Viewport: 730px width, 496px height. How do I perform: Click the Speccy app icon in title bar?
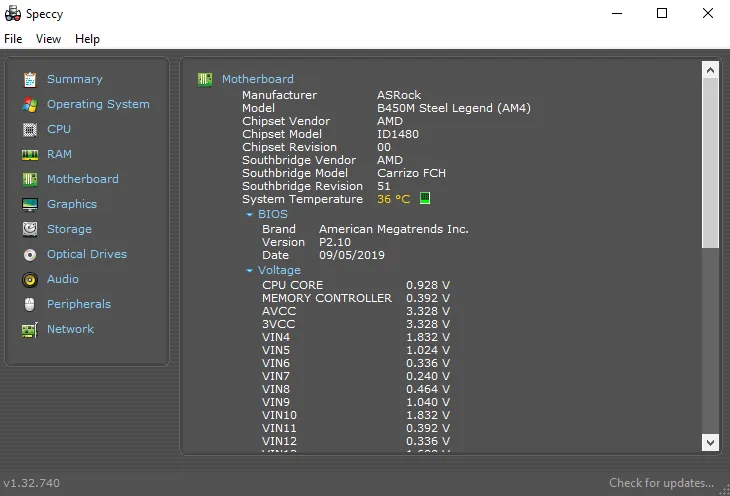tap(13, 14)
